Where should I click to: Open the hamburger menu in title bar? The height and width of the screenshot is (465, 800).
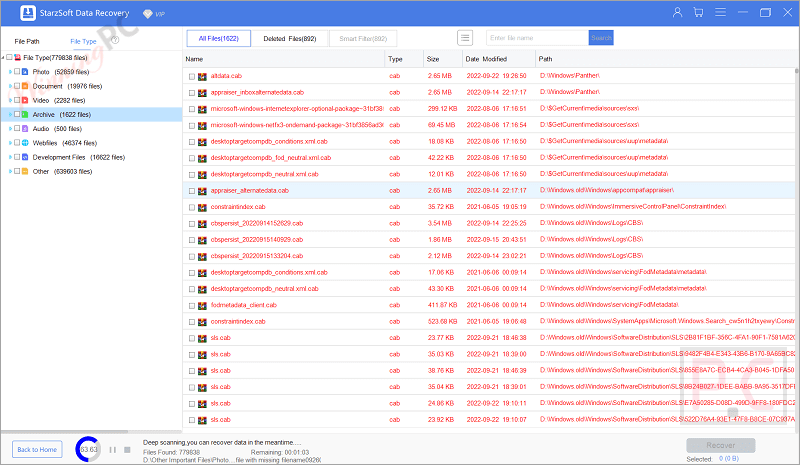pos(720,12)
